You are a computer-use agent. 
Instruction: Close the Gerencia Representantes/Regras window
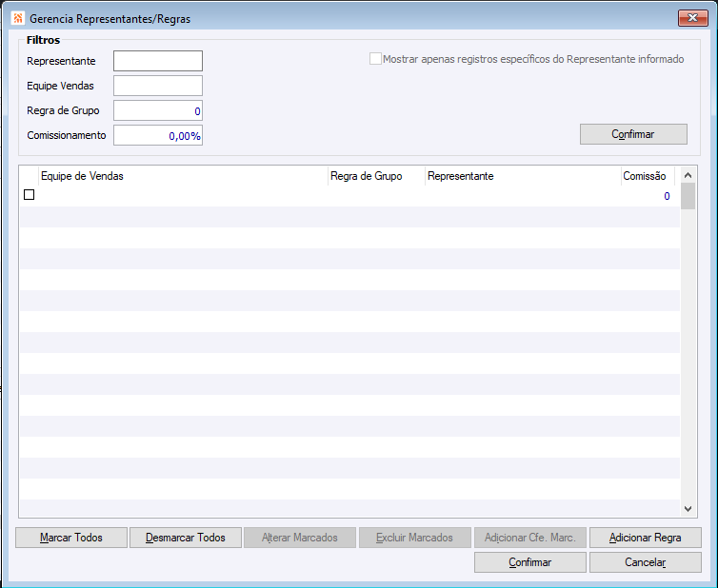click(693, 18)
